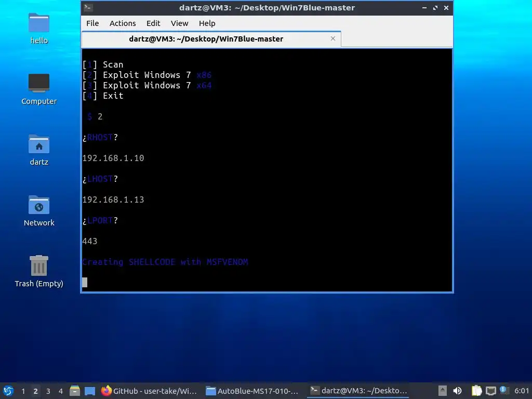Open the removable media eject tray icon
The width and height of the screenshot is (532, 399).
[442, 391]
